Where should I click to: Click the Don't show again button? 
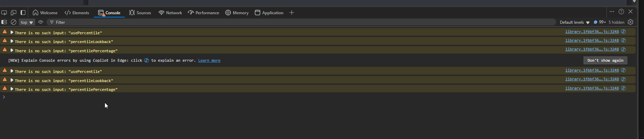(605, 60)
